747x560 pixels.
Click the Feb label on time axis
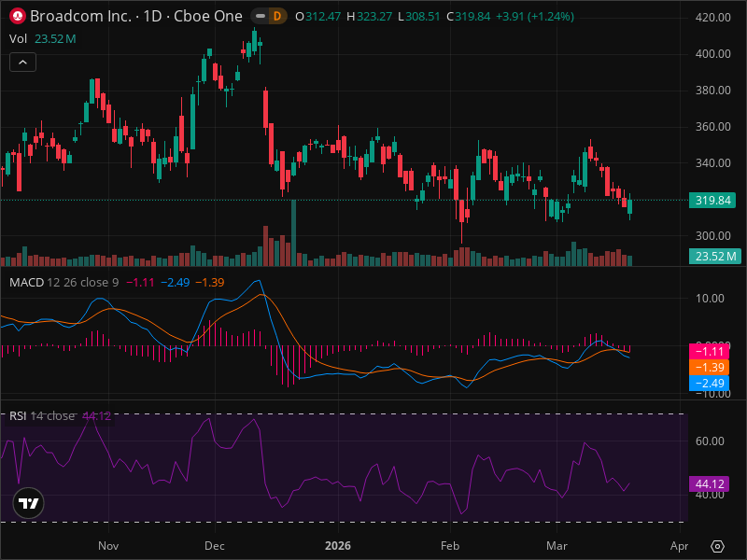click(x=450, y=546)
